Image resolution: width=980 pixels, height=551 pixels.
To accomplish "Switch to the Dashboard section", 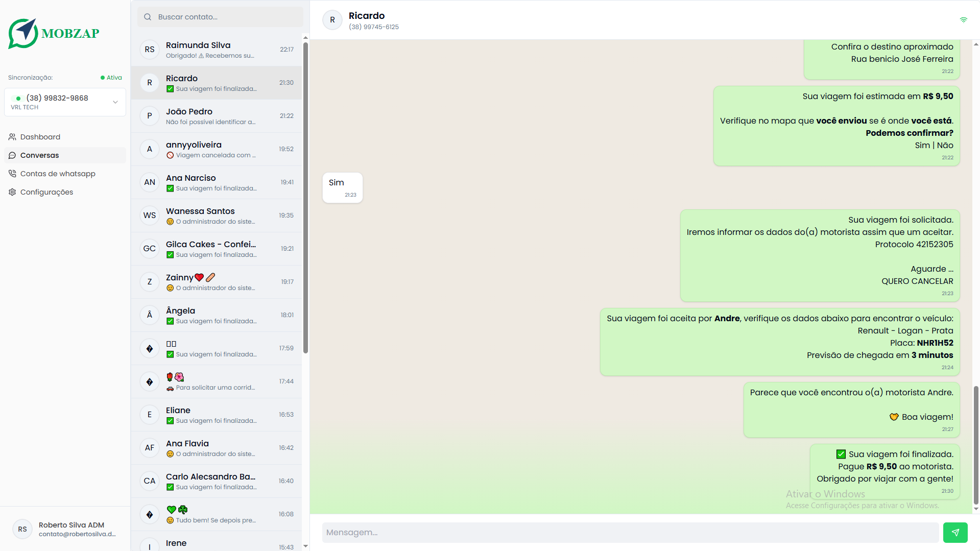I will [40, 137].
